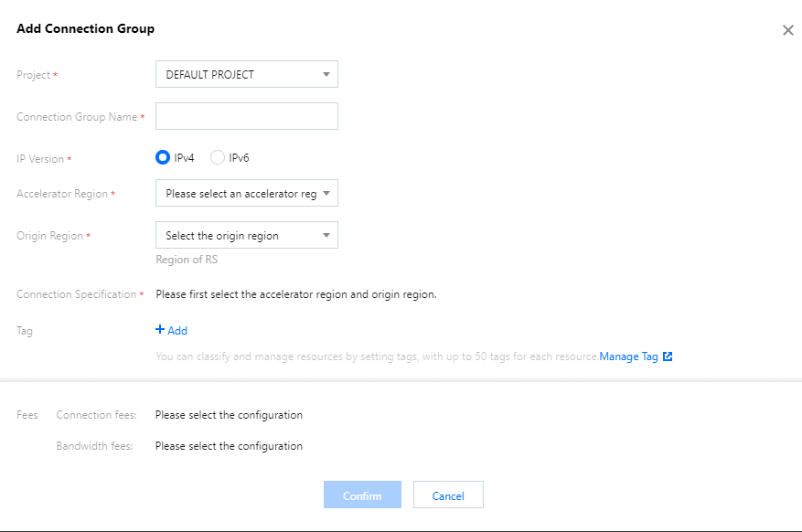
Task: Click the Connection Group Name field label
Action: [77, 117]
